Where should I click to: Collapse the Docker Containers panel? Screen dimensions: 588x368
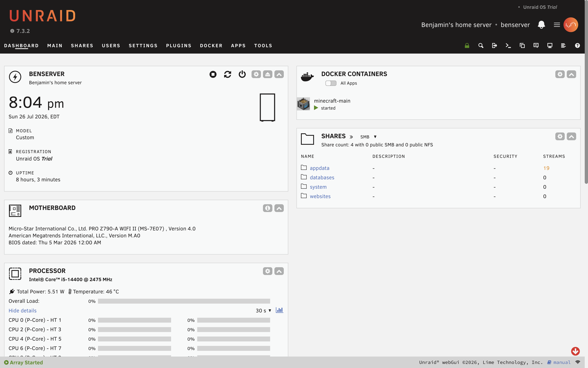(x=571, y=74)
